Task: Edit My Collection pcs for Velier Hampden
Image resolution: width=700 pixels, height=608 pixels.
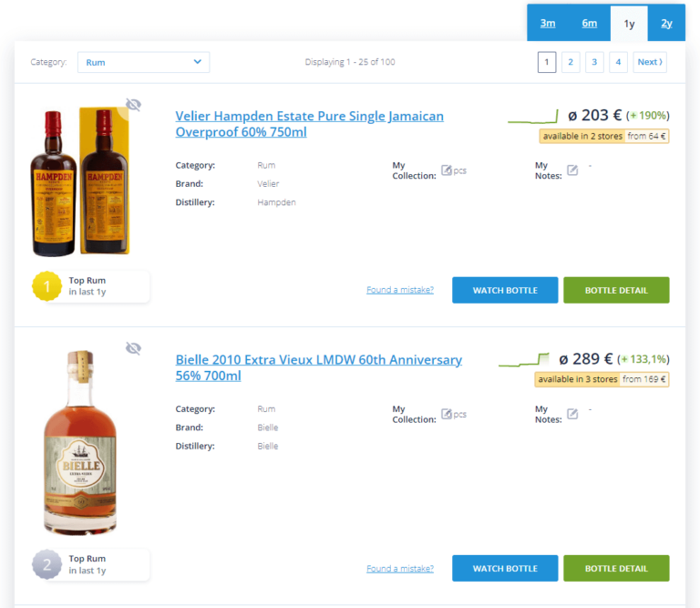Action: click(x=447, y=170)
